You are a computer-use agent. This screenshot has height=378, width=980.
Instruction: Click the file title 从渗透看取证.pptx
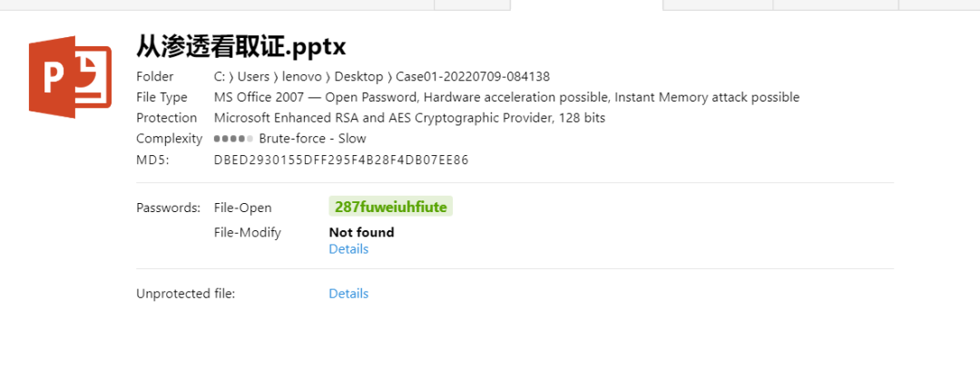241,45
